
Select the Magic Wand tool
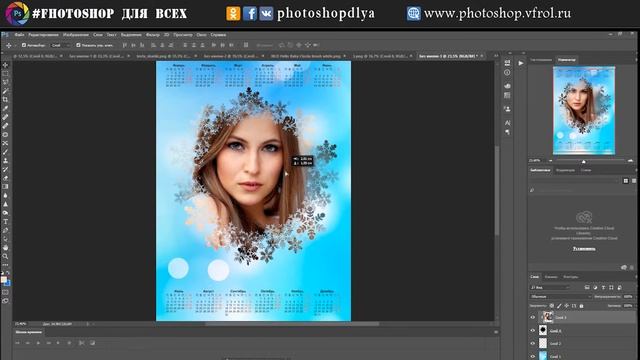pyautogui.click(x=5, y=91)
